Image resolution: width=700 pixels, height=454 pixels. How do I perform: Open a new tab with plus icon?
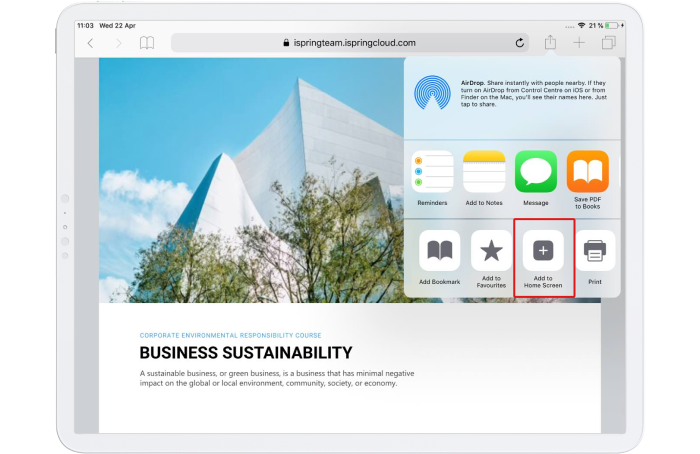coord(579,42)
